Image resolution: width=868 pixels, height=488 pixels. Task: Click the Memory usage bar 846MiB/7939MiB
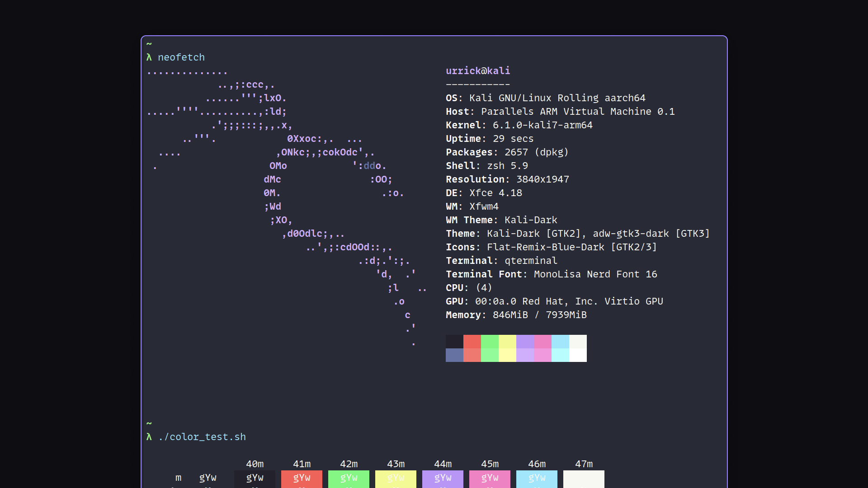click(x=516, y=314)
